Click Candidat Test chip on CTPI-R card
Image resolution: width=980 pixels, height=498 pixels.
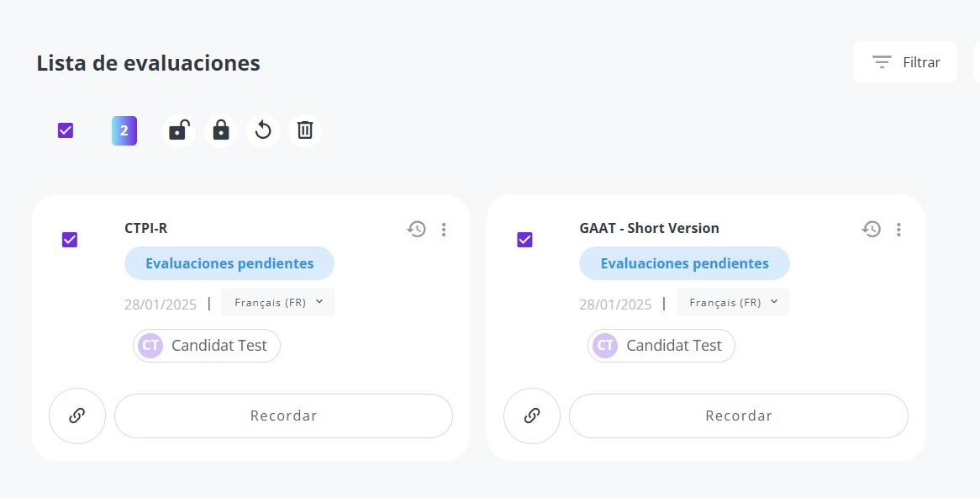coord(207,346)
